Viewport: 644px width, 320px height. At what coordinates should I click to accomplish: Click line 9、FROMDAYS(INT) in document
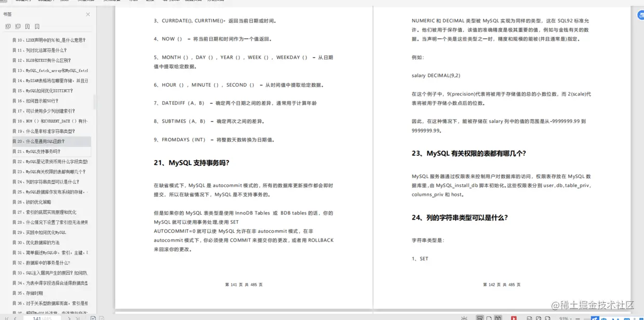[214, 140]
